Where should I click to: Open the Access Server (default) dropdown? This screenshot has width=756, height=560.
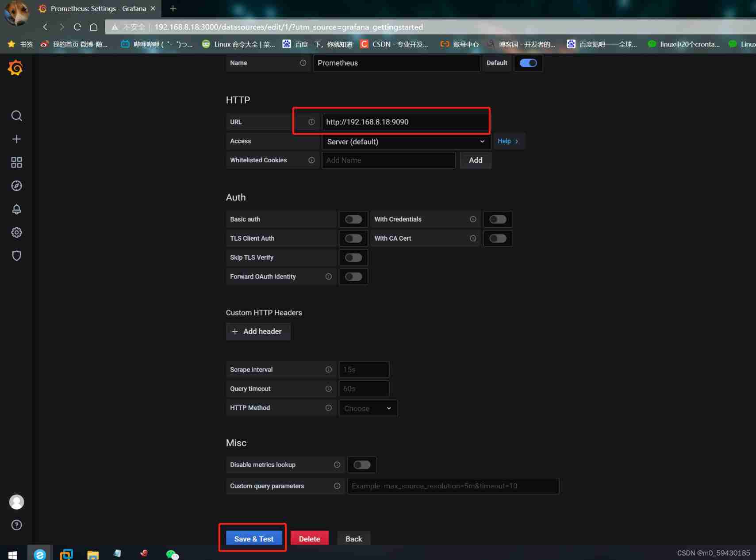405,142
